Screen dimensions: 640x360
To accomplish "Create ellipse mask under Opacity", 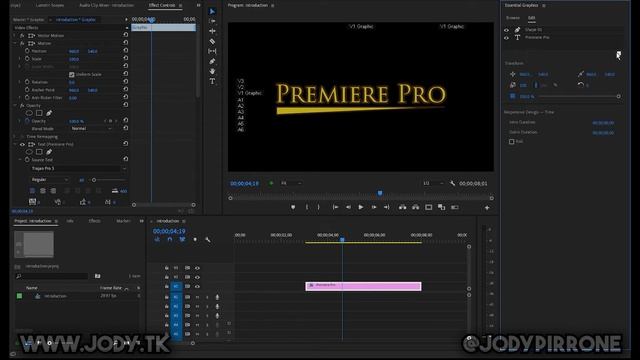I will pos(29,113).
